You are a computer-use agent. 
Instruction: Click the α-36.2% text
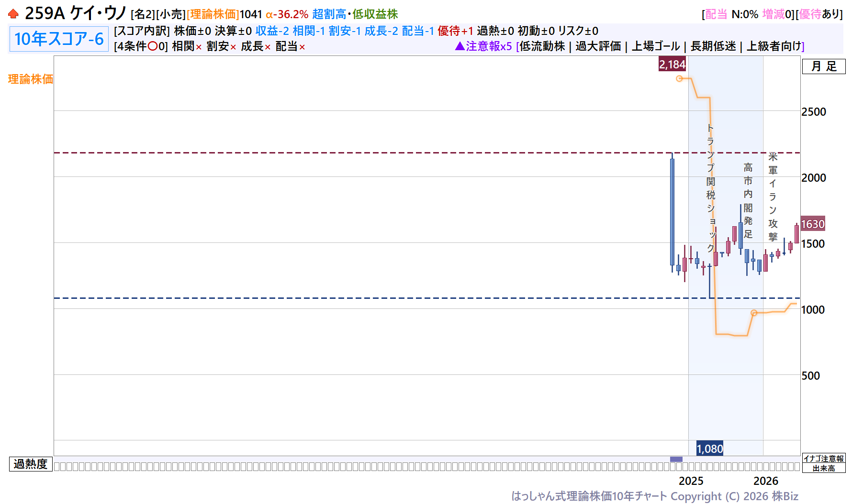[x=287, y=14]
